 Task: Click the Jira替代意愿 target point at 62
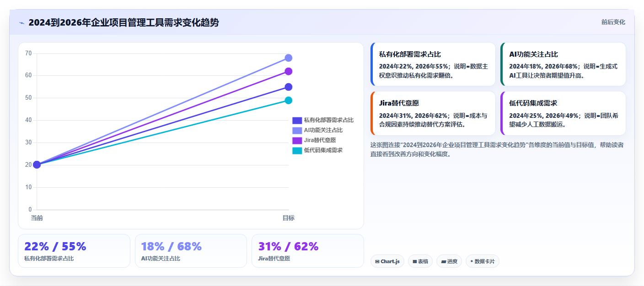[289, 71]
